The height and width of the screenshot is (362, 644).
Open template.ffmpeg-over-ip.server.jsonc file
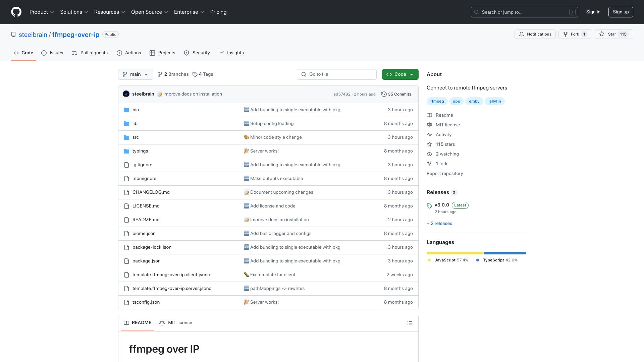tap(172, 289)
